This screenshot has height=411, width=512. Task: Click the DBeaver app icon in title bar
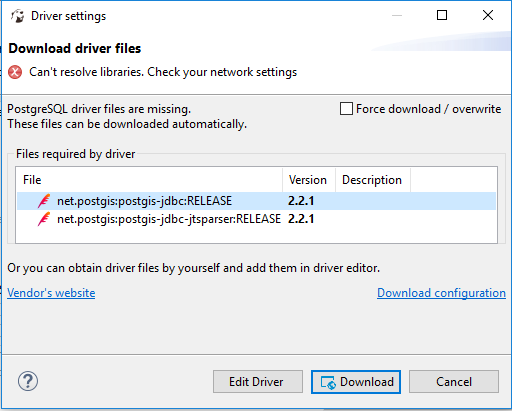click(x=17, y=16)
